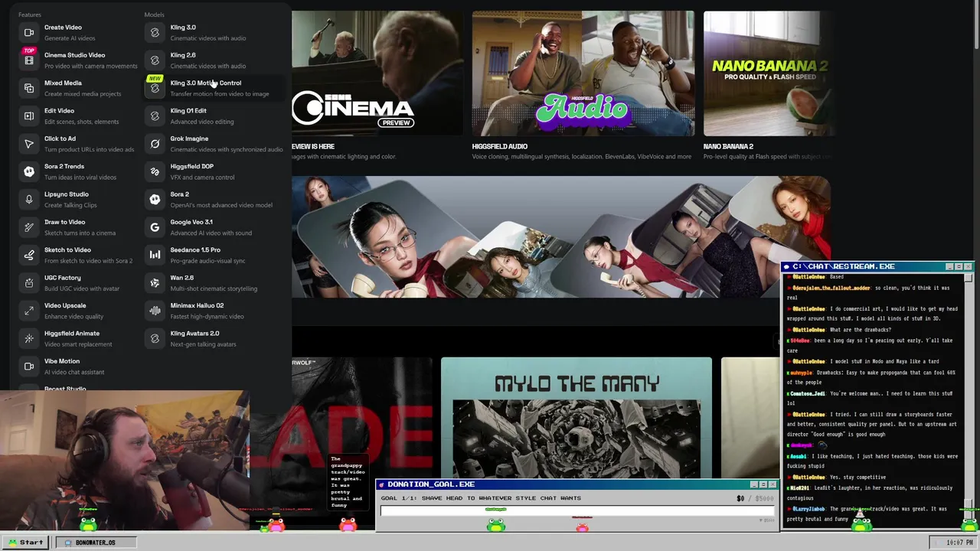
Task: Click the Features column heading
Action: [30, 15]
